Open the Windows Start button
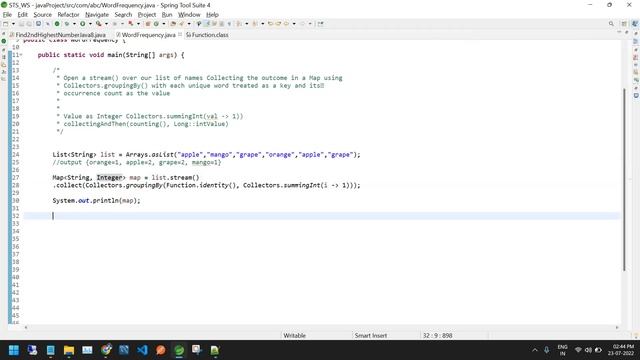 13,350
